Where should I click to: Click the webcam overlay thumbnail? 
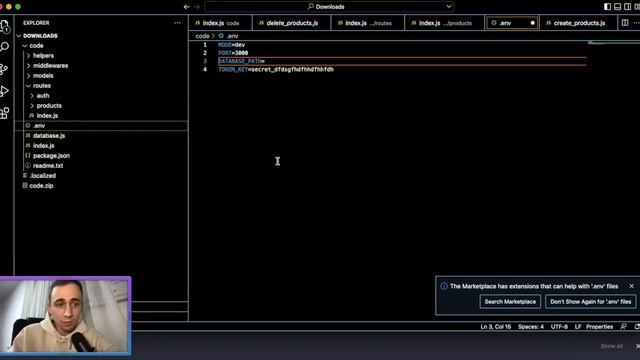[x=65, y=316]
